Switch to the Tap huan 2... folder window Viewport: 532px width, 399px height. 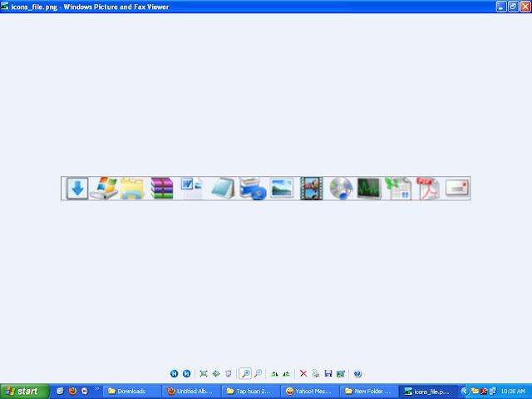(x=251, y=392)
